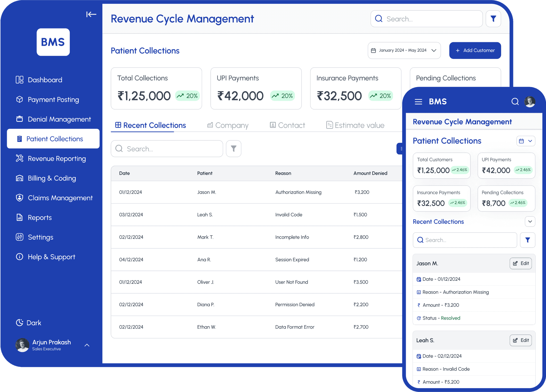Image resolution: width=546 pixels, height=392 pixels.
Task: Click Edit on Leah S. card
Action: click(521, 340)
